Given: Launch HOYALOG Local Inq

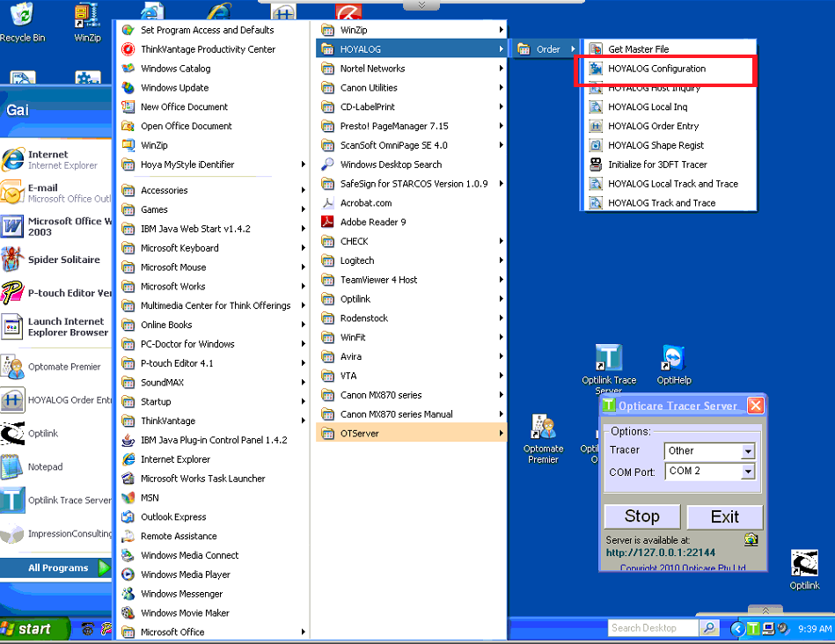Looking at the screenshot, I should (670, 107).
